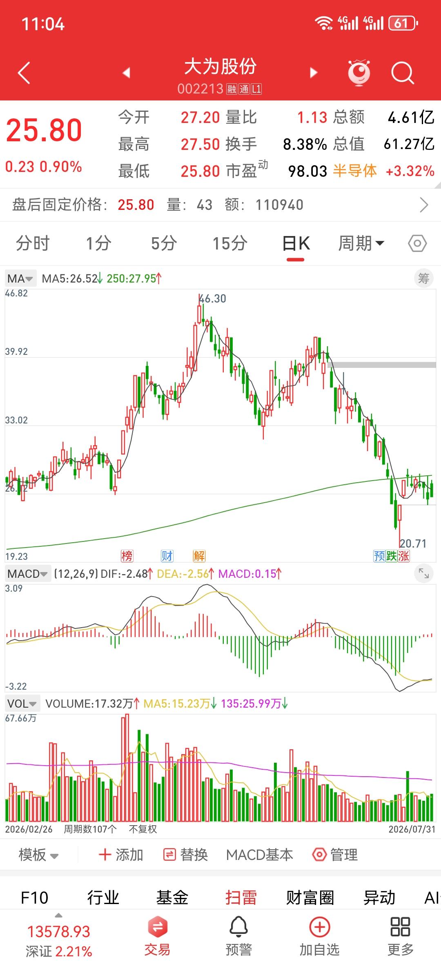Tap the mascot assistant icon

pos(359,72)
